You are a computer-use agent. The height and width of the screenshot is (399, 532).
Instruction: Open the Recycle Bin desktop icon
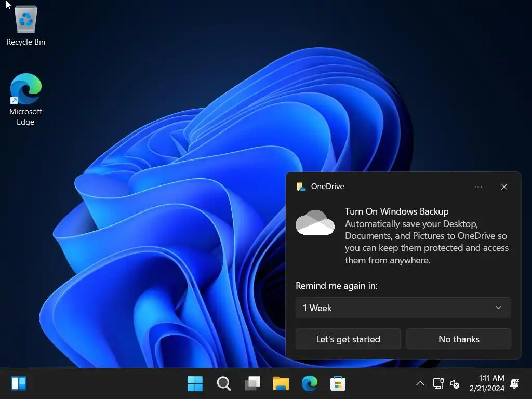26,26
